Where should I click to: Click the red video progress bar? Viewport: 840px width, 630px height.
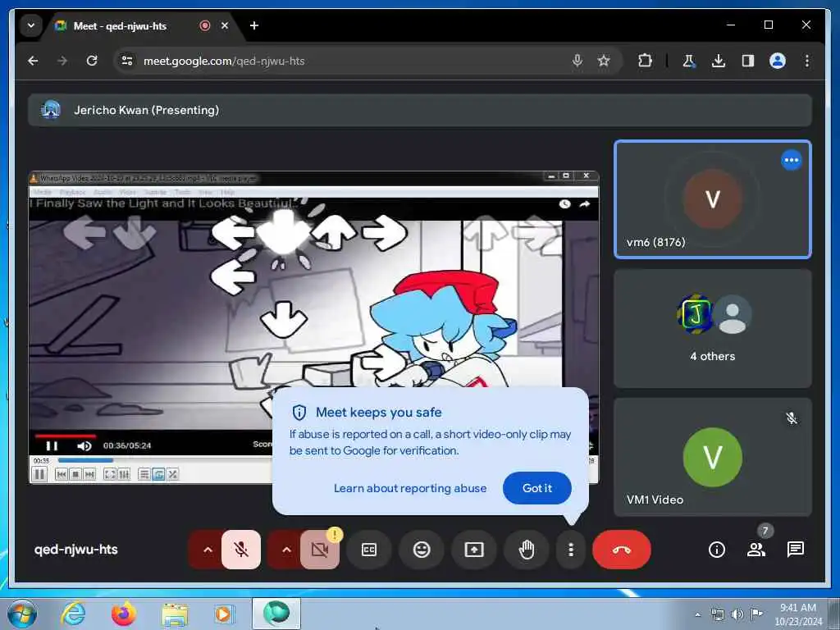point(66,436)
